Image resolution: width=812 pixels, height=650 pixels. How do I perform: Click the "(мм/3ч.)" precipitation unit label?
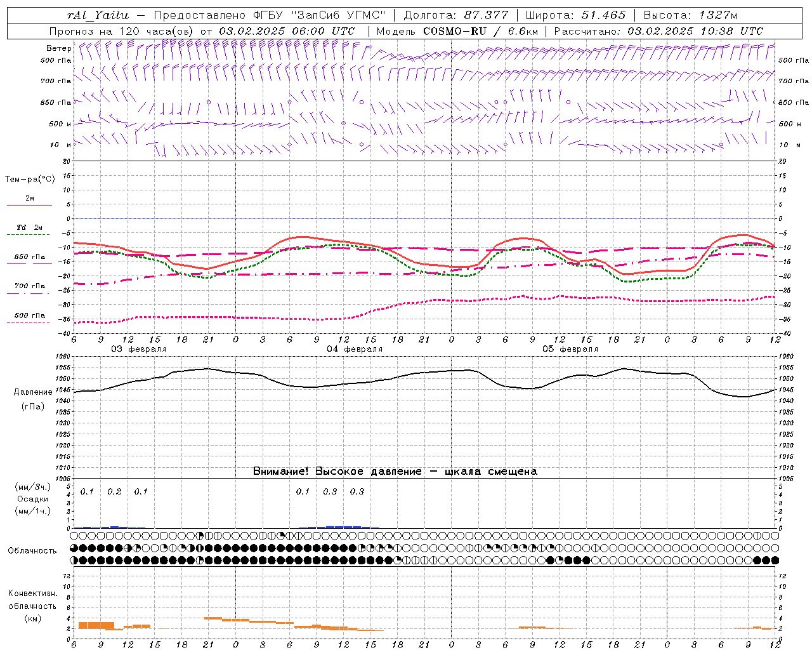(33, 487)
